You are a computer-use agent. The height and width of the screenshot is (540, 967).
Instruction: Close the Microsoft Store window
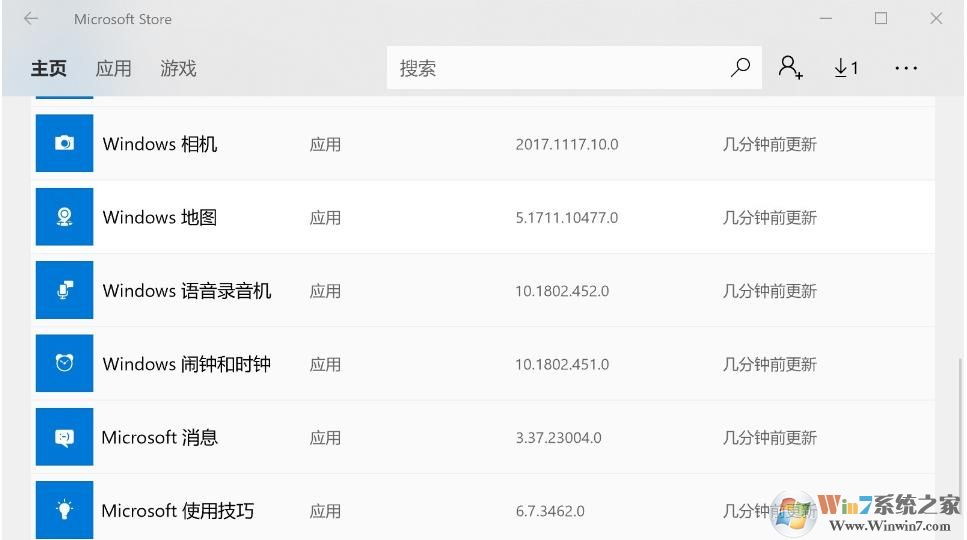(x=936, y=18)
